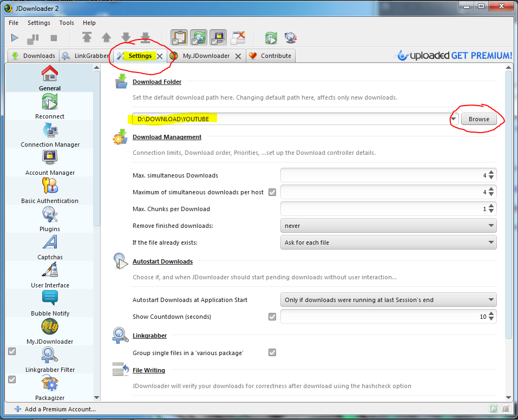The width and height of the screenshot is (518, 420).
Task: Open the Plugins settings section
Action: (x=50, y=218)
